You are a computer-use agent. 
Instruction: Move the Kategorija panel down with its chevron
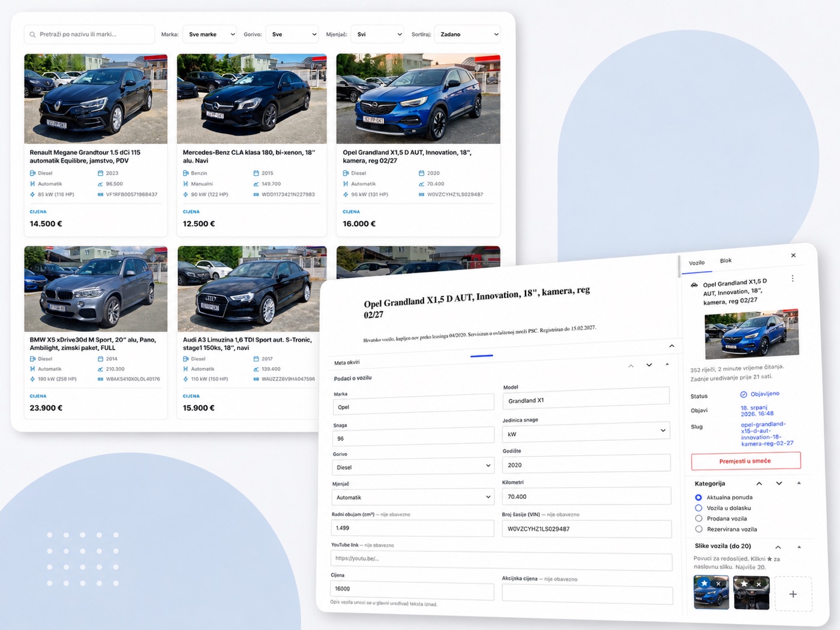(779, 484)
